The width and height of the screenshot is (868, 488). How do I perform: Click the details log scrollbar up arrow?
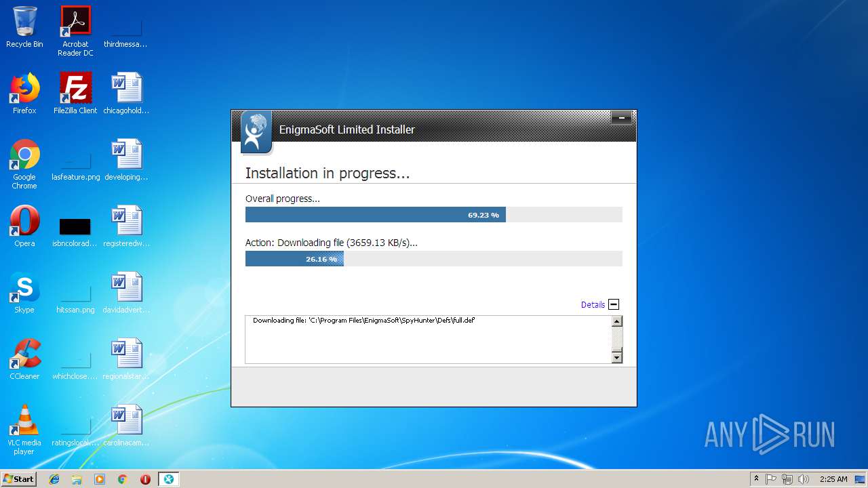tap(616, 322)
